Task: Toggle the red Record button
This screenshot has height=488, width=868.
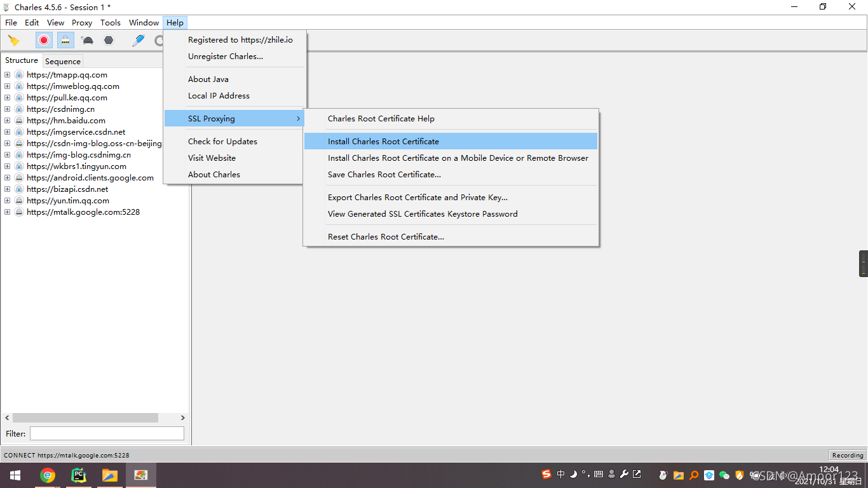Action: point(44,41)
